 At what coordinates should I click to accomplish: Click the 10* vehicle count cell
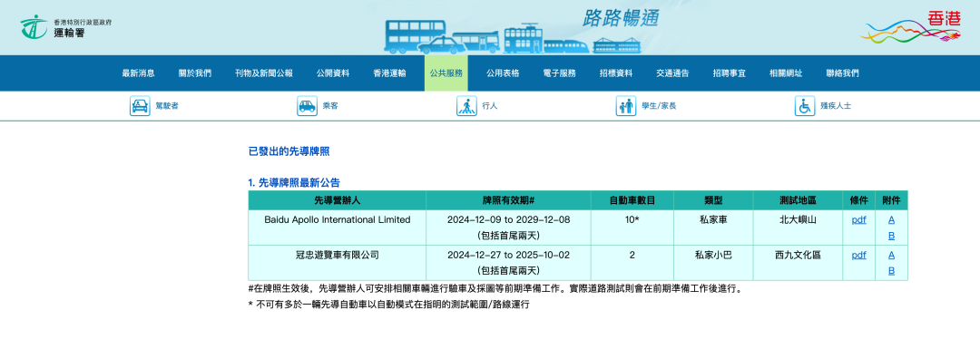tap(632, 228)
